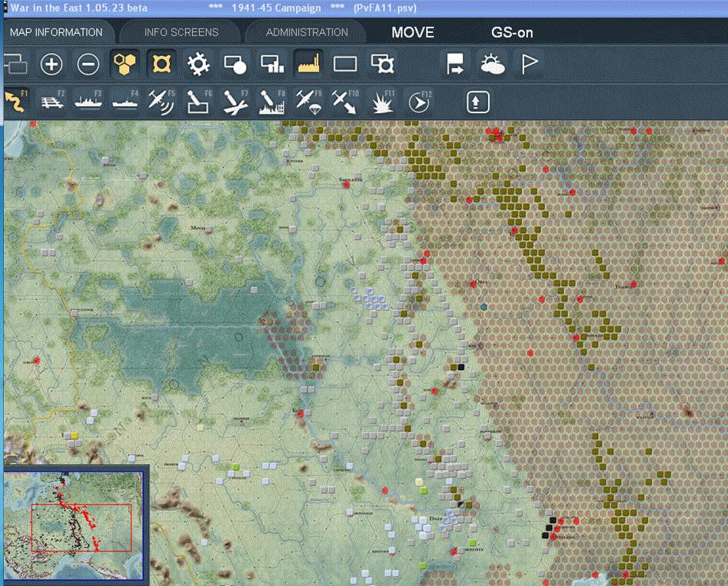
Task: Zoom in with the plus icon
Action: (x=52, y=64)
